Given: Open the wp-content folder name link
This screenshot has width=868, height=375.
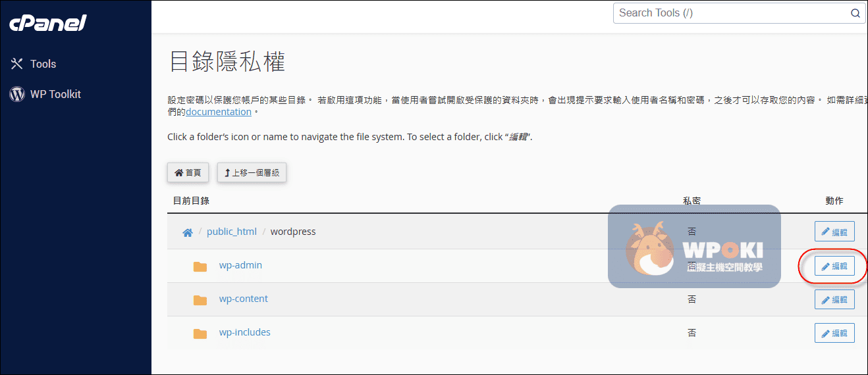Looking at the screenshot, I should coord(244,299).
